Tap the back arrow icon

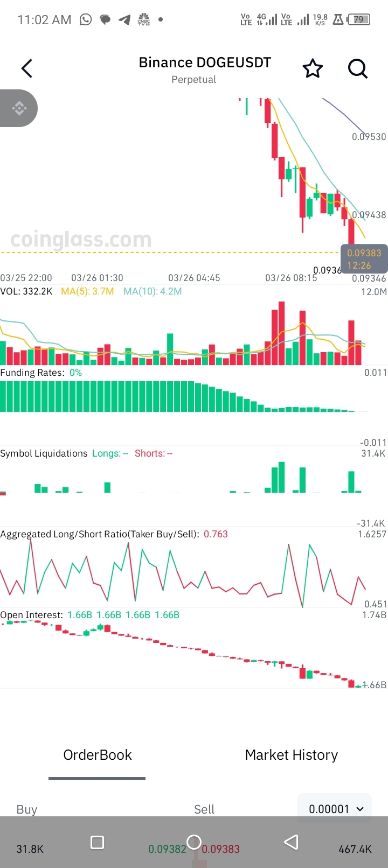click(27, 68)
